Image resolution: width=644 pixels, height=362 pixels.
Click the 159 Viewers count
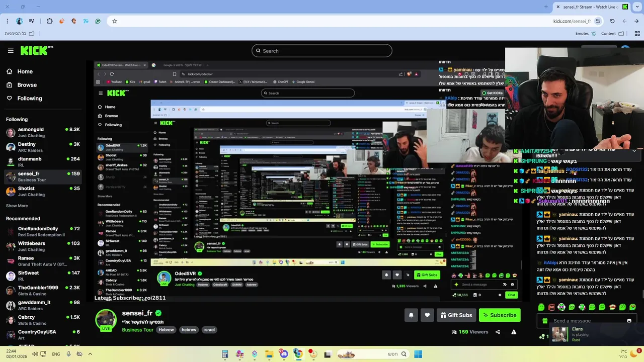pos(470,332)
